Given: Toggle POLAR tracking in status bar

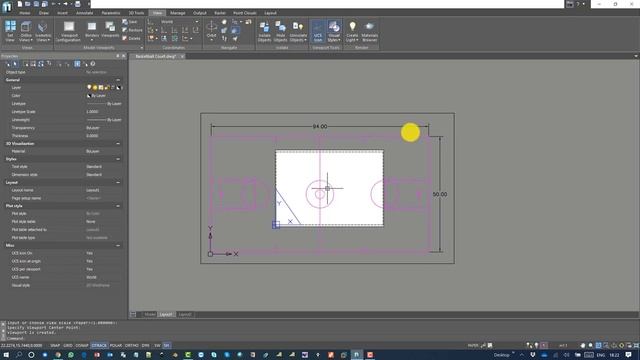Looking at the screenshot, I should [x=116, y=346].
